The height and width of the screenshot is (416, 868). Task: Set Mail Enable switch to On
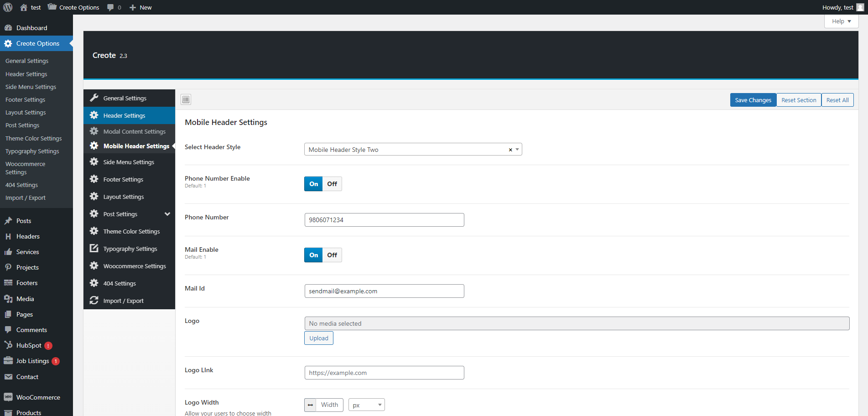314,255
